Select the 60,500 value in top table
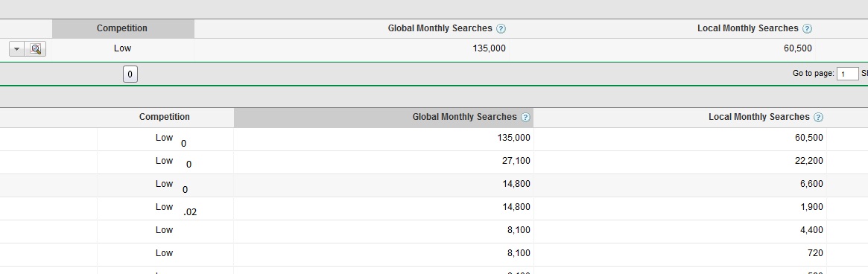 tap(798, 48)
